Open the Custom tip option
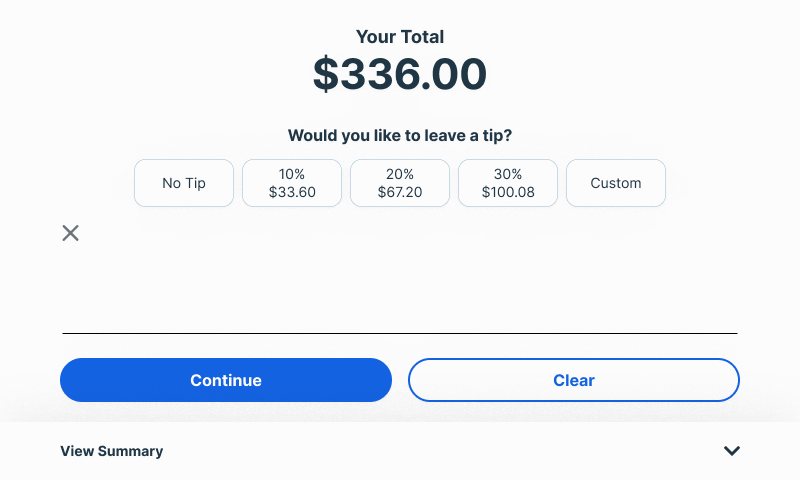This screenshot has height=480, width=800. (616, 183)
